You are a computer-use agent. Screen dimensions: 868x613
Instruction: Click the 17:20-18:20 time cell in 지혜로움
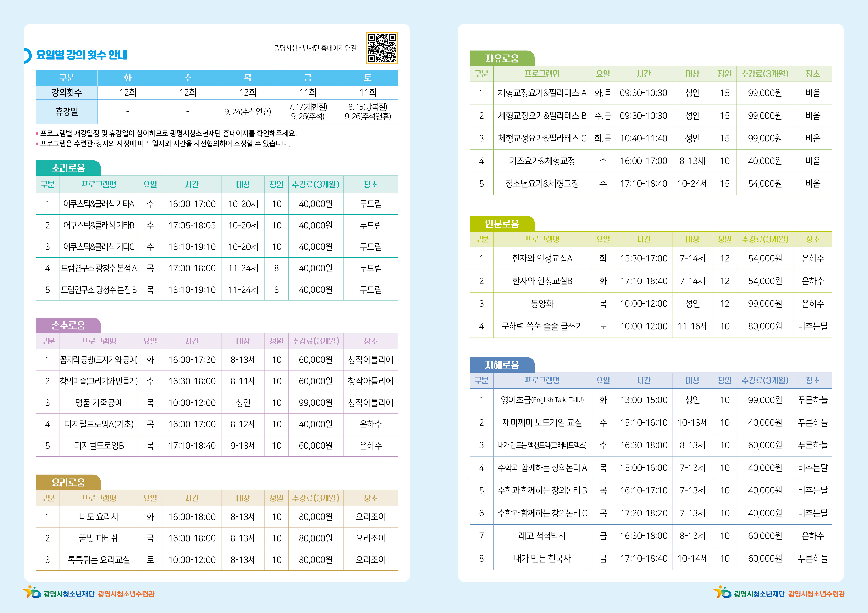[644, 513]
